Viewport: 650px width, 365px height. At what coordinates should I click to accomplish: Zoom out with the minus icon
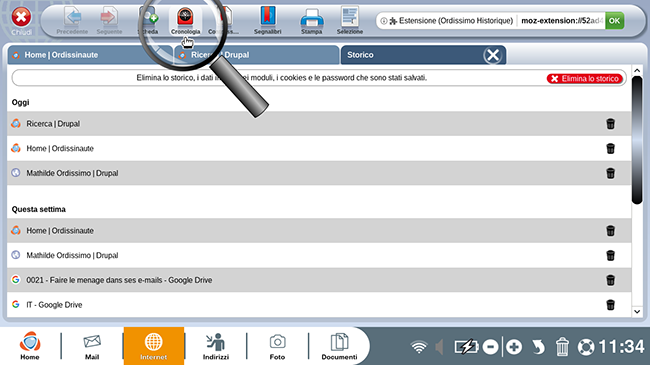tap(490, 347)
